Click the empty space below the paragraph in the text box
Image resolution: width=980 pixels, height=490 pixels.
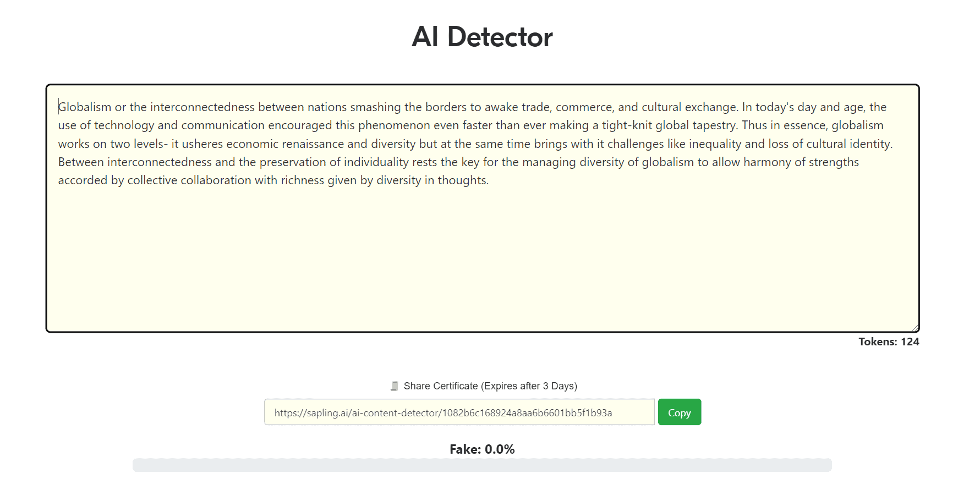click(x=482, y=258)
